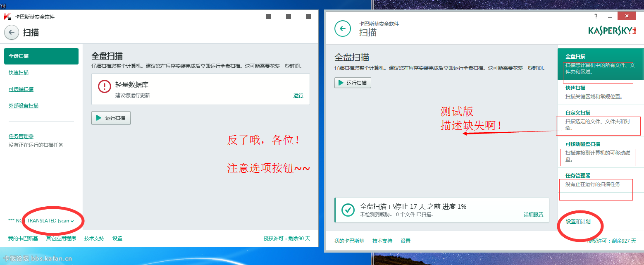Select 可选择扫描 in left sidebar
This screenshot has height=265, width=644.
pyautogui.click(x=21, y=89)
